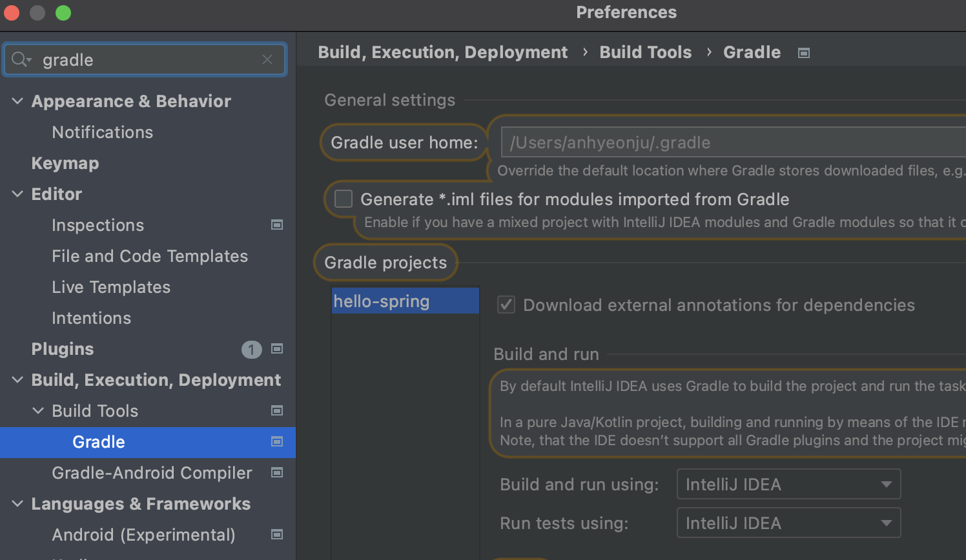The height and width of the screenshot is (560, 966).
Task: Click the project-level icon beside Android (Experimental)
Action: pos(277,535)
